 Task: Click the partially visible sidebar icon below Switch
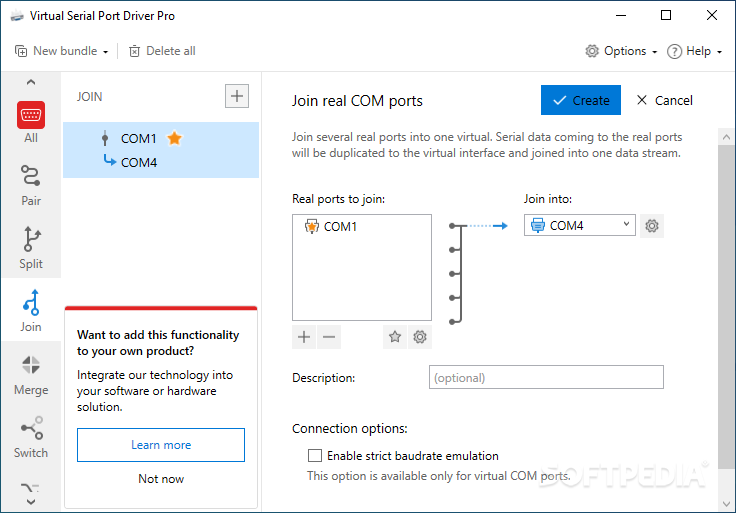point(30,488)
